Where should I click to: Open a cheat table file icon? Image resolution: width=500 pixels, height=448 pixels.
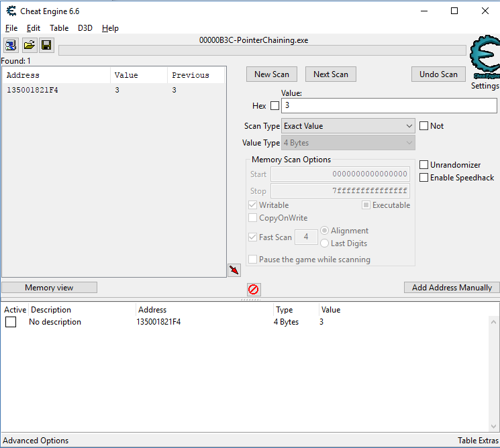coord(30,45)
